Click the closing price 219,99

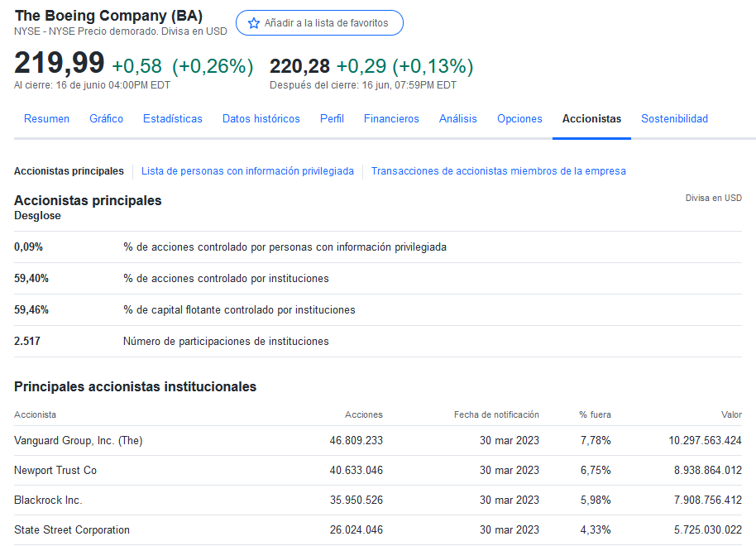point(60,63)
